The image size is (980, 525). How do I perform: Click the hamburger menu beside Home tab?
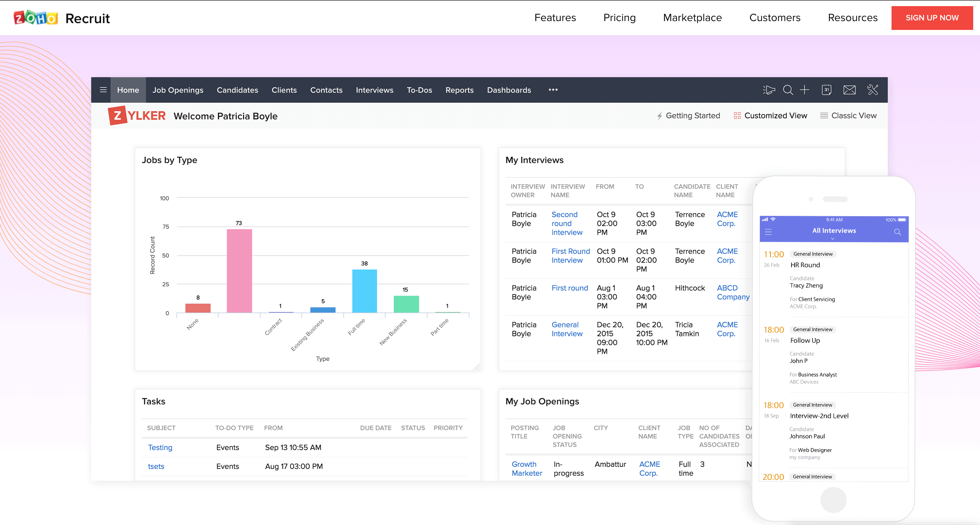tap(103, 90)
